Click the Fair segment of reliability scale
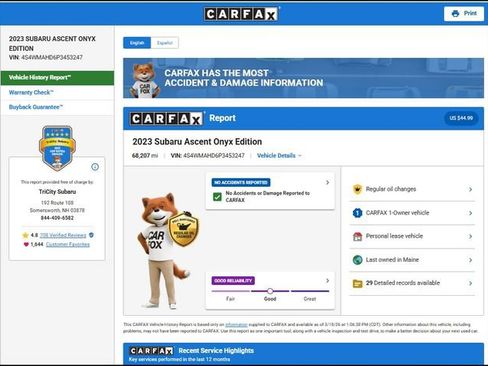Image resolution: width=488 pixels, height=366 pixels. click(x=231, y=291)
